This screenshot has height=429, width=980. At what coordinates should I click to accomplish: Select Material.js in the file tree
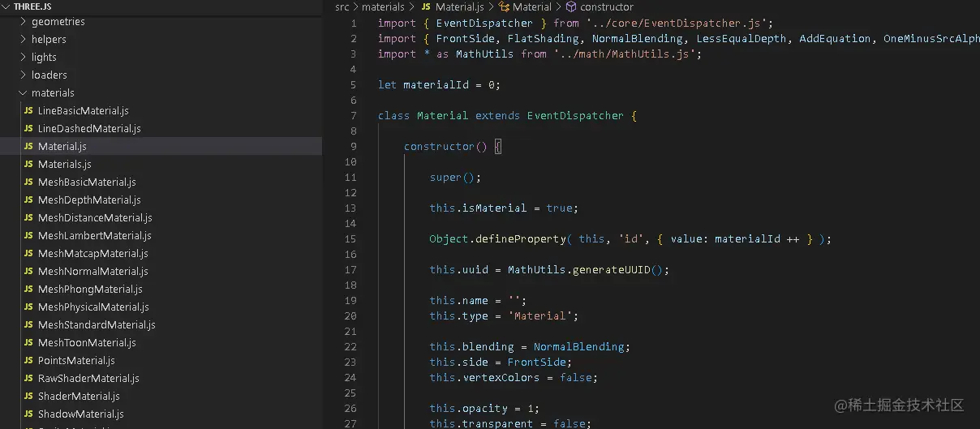pos(161,146)
